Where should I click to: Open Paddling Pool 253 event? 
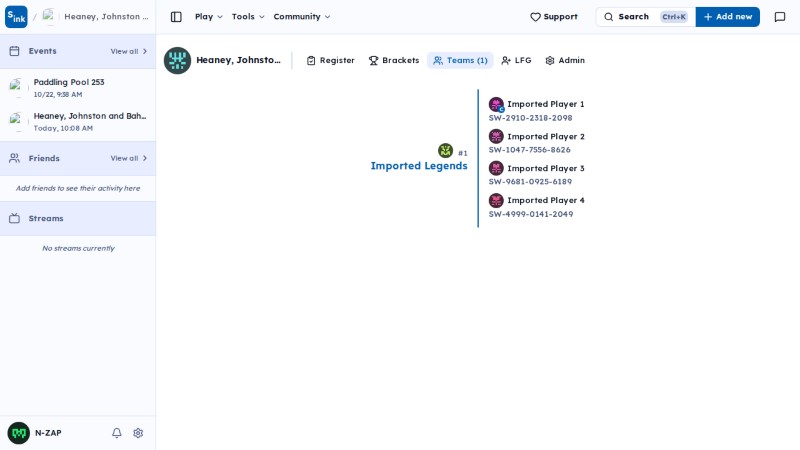78,88
